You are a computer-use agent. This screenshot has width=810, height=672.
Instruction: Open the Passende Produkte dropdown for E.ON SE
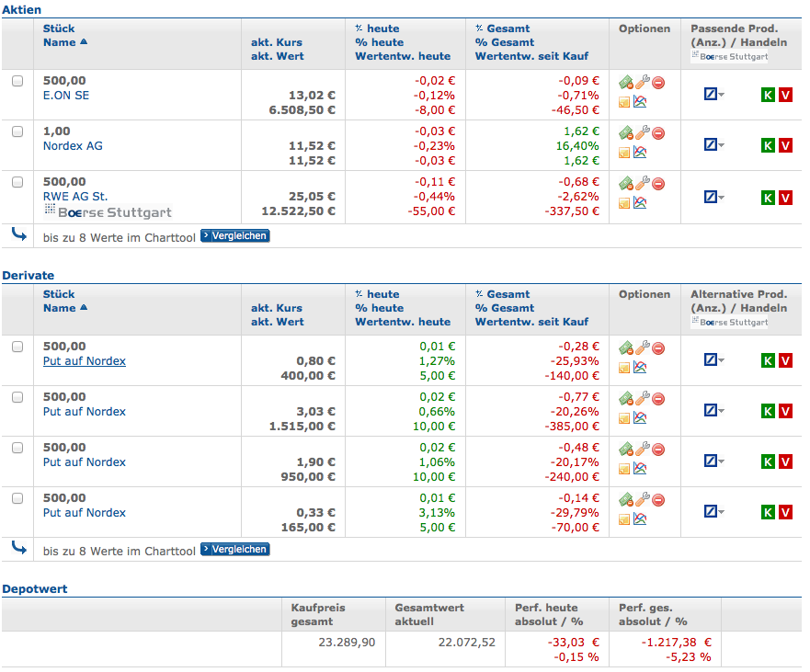713,94
